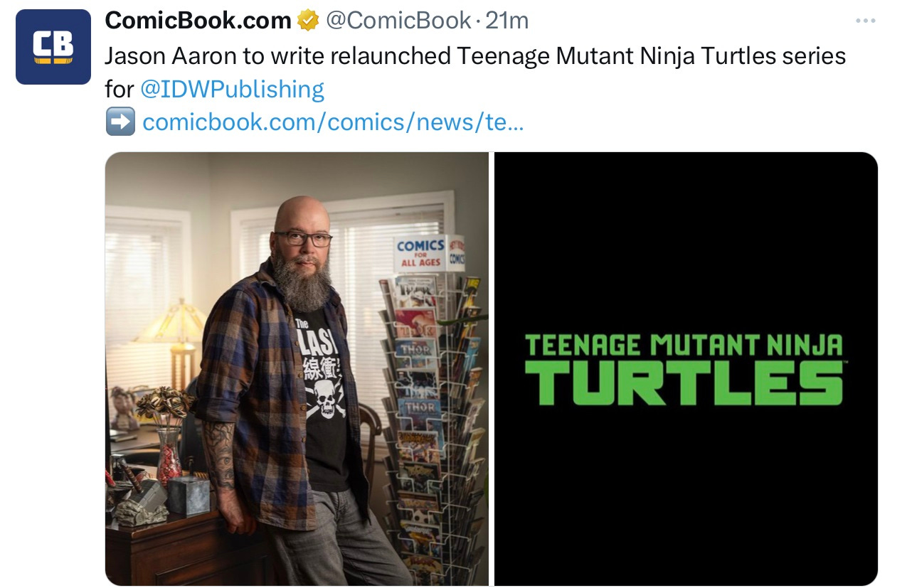View the Jason Aaron portrait photo
907x588 pixels.
pos(297,368)
